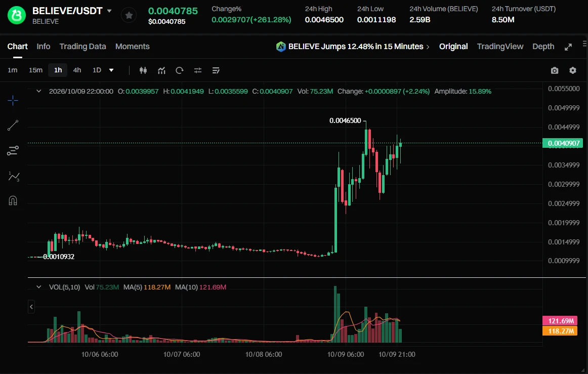Screen dimensions: 588x374
Task: Click the refresh/replay chart icon
Action: pyautogui.click(x=180, y=70)
